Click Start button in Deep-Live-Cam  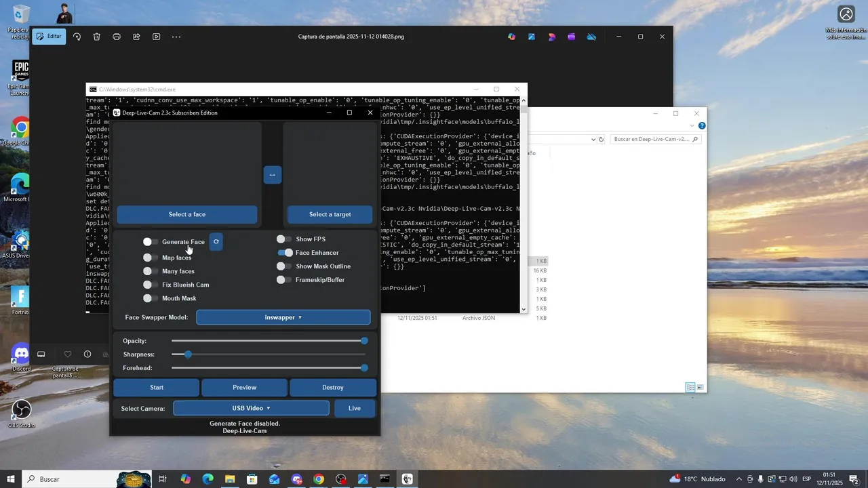(157, 388)
